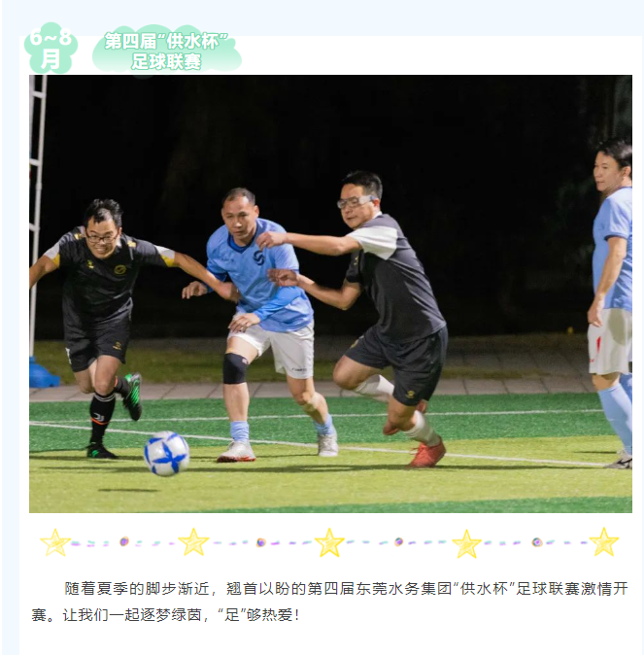Click the text line ending “足”够热爱！
This screenshot has width=644, height=655.
[x=166, y=615]
